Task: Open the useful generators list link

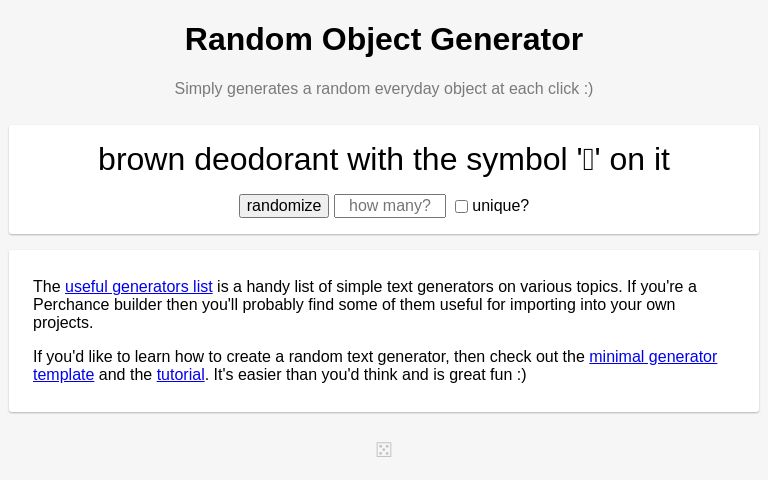Action: [138, 287]
